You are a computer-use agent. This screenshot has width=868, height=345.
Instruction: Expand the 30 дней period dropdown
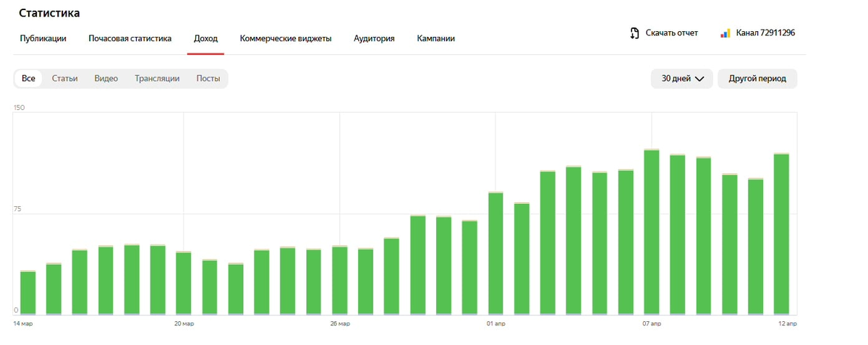point(682,78)
